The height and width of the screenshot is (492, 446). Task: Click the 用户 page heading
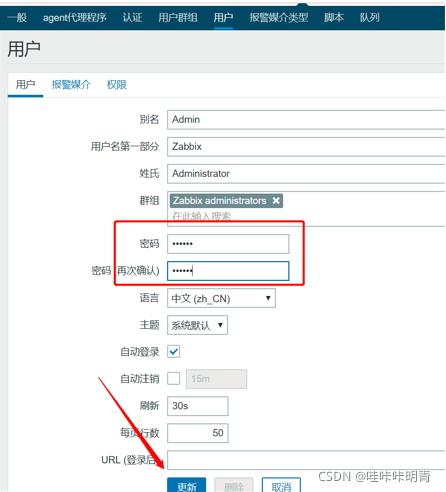(24, 49)
